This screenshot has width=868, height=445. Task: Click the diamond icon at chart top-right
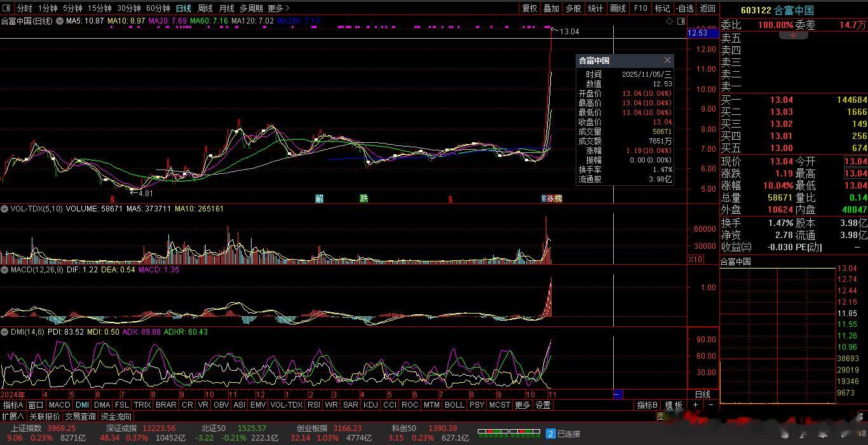670,21
